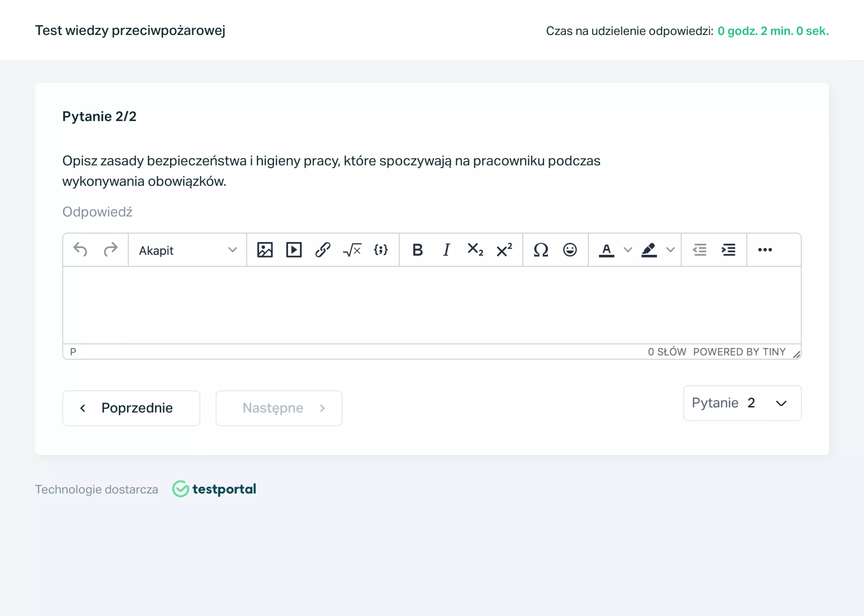
Task: Click the Odpowiedź label
Action: (x=97, y=212)
